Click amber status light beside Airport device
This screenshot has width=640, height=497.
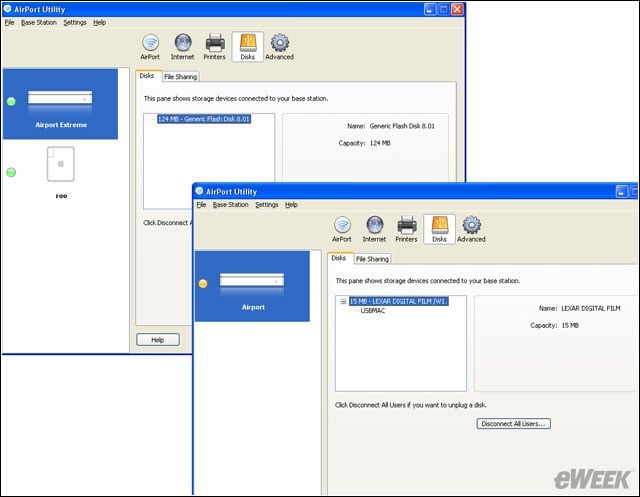(203, 284)
